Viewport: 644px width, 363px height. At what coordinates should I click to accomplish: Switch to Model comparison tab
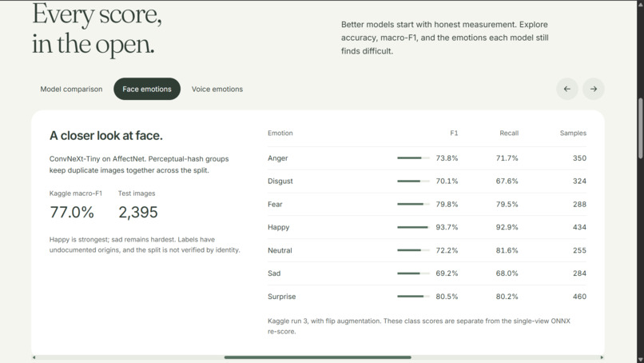pyautogui.click(x=71, y=90)
